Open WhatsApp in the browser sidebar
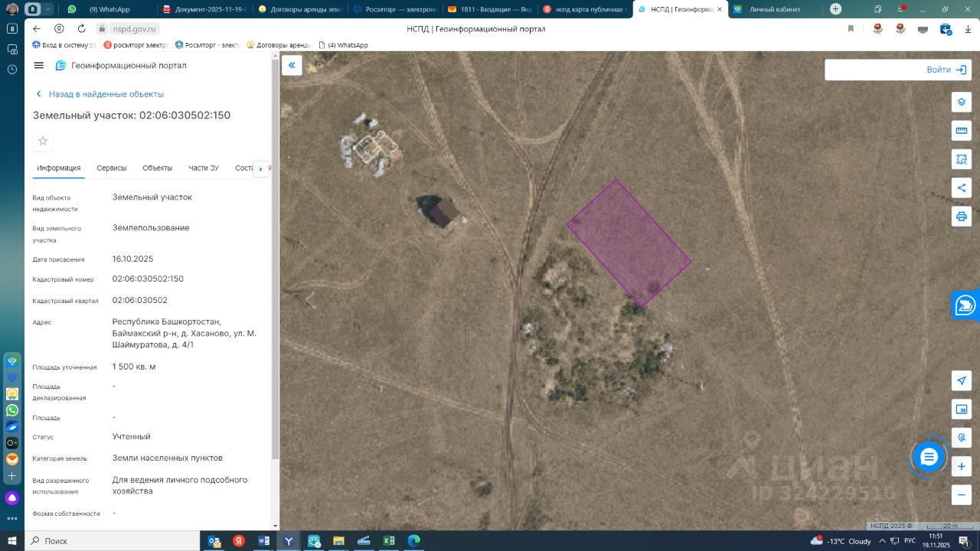The image size is (980, 551). pyautogui.click(x=12, y=410)
